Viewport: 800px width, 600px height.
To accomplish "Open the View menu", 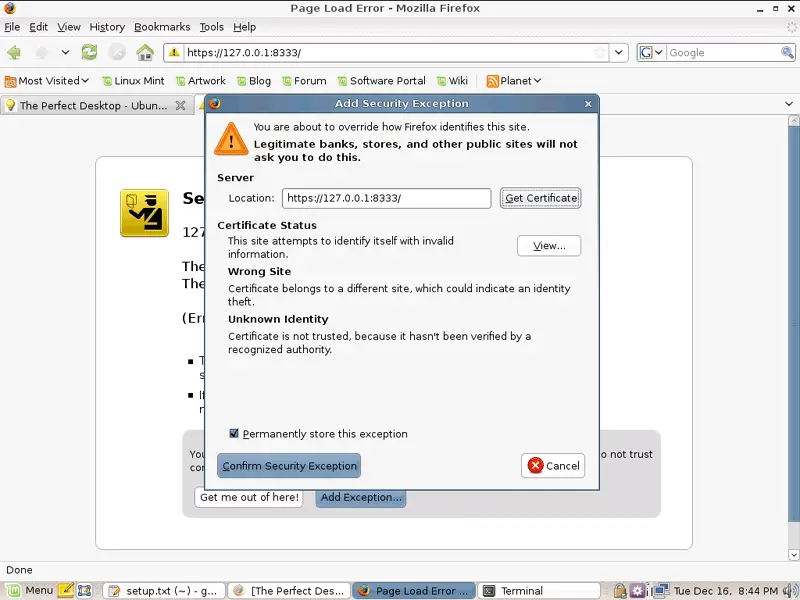I will 68,27.
